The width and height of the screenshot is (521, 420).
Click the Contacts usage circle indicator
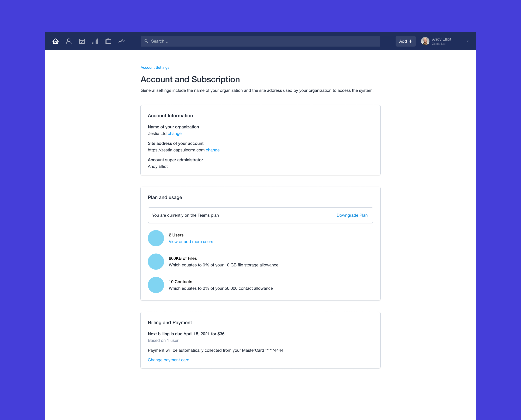pos(156,285)
